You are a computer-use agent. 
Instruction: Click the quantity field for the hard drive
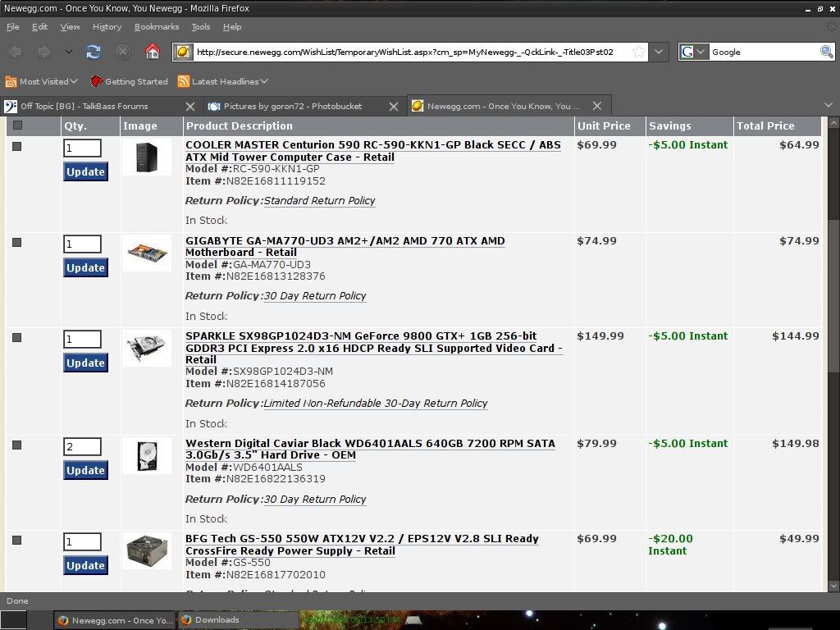click(83, 447)
